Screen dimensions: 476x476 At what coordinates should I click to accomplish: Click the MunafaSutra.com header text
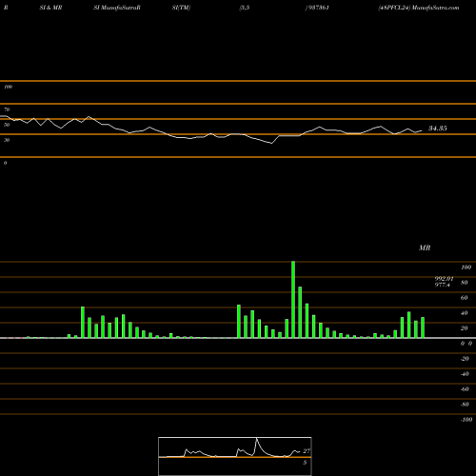tap(435, 8)
